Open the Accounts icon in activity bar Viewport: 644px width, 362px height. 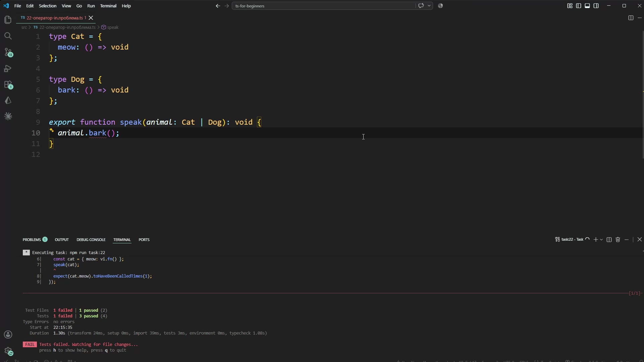click(x=8, y=335)
